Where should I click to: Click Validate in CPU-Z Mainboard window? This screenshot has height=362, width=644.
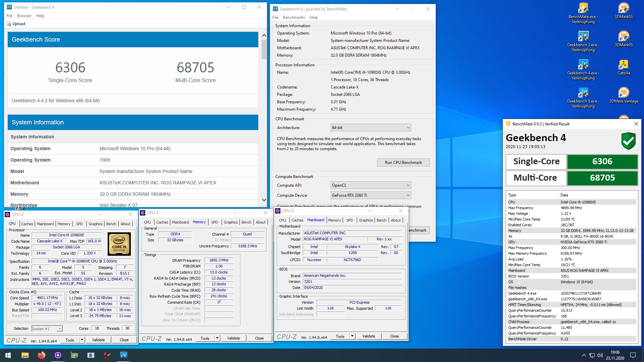click(x=369, y=337)
